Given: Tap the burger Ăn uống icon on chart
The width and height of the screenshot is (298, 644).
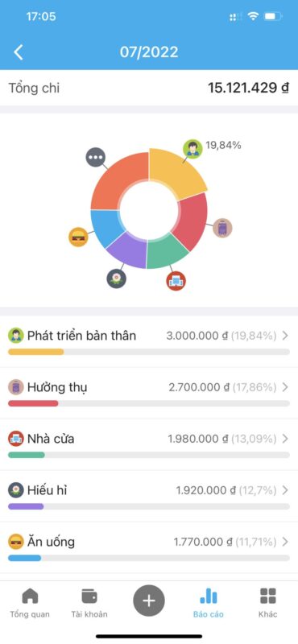Looking at the screenshot, I should pos(78,237).
